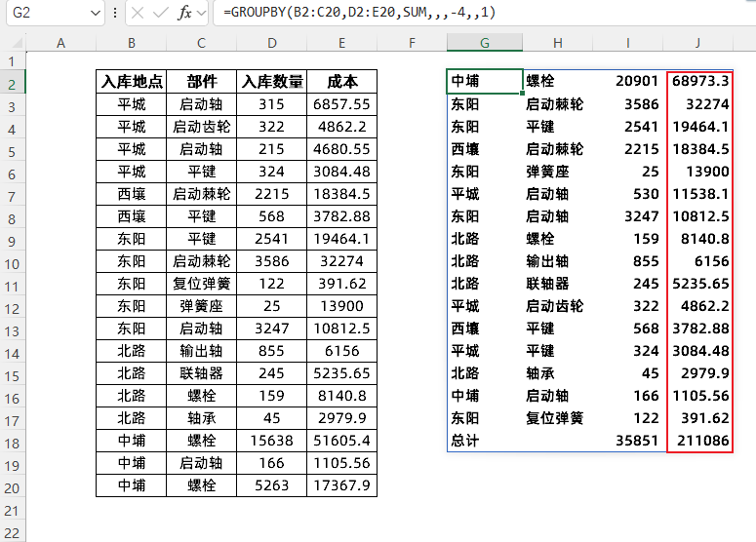Click cell with value 3084.48 in column E
756x542 pixels.
tap(341, 172)
